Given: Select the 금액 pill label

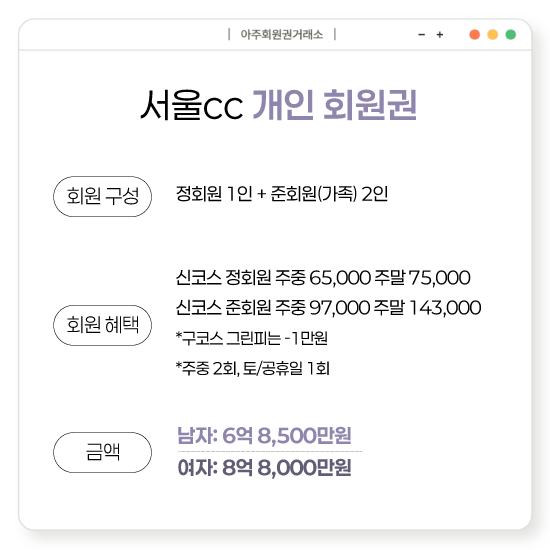Looking at the screenshot, I should pos(102,452).
